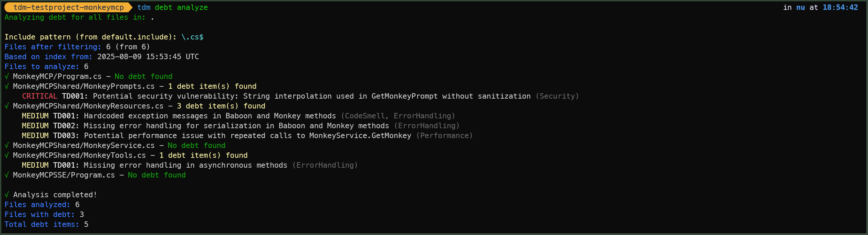Click the checkmark before MonkeyMCPSSE/Program.cs
Screen dimensions: 868x235
[6, 175]
